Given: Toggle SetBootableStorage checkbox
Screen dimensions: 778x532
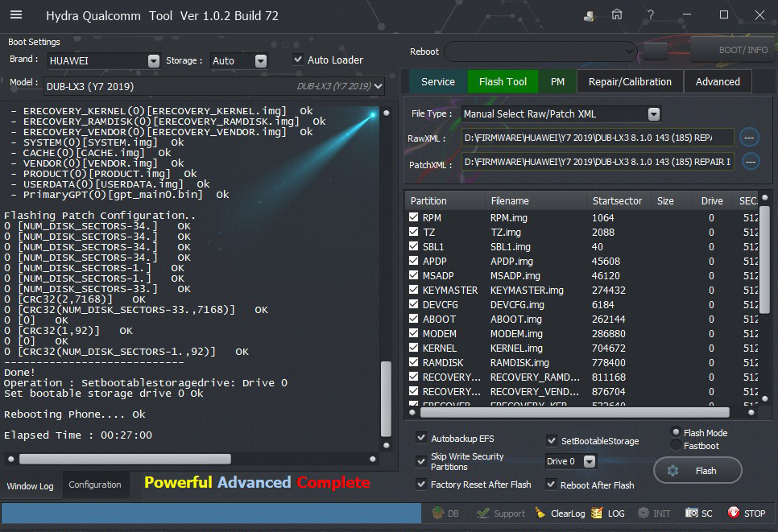Looking at the screenshot, I should point(551,440).
